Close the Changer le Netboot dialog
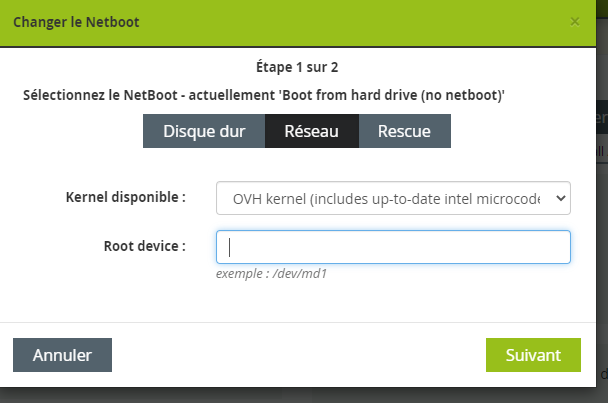The image size is (608, 403). point(575,22)
